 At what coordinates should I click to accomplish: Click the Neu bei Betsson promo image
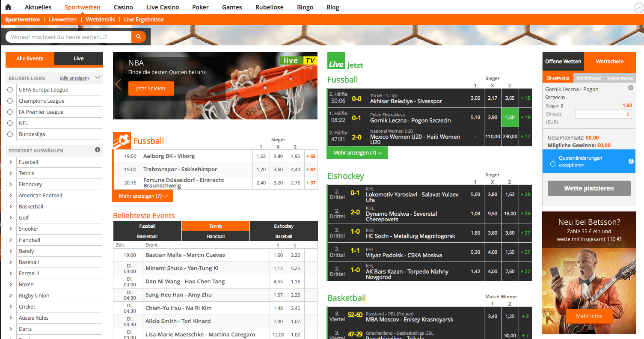click(589, 273)
